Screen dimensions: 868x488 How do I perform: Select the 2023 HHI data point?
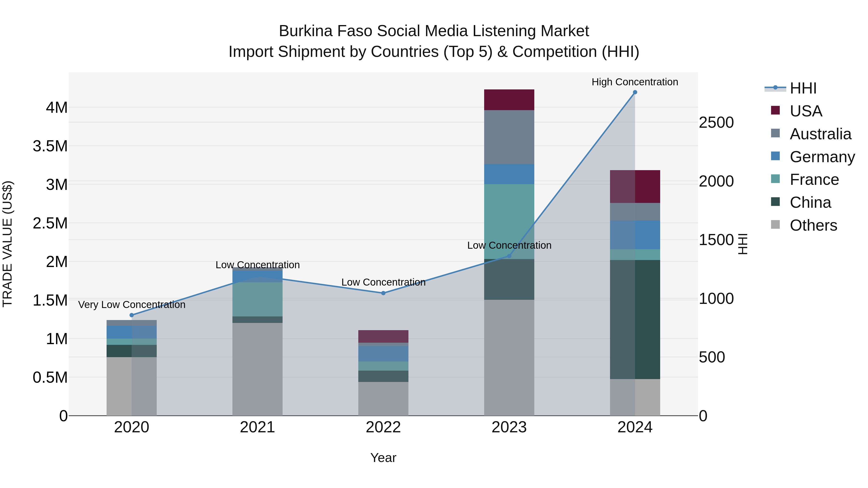(x=509, y=256)
